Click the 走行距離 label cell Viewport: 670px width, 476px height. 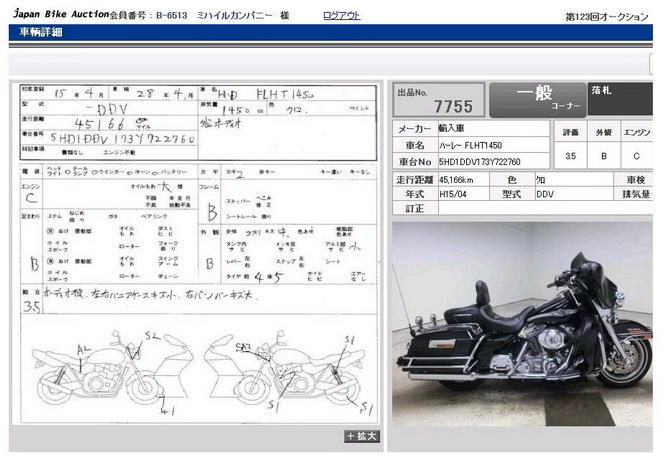coord(415,180)
